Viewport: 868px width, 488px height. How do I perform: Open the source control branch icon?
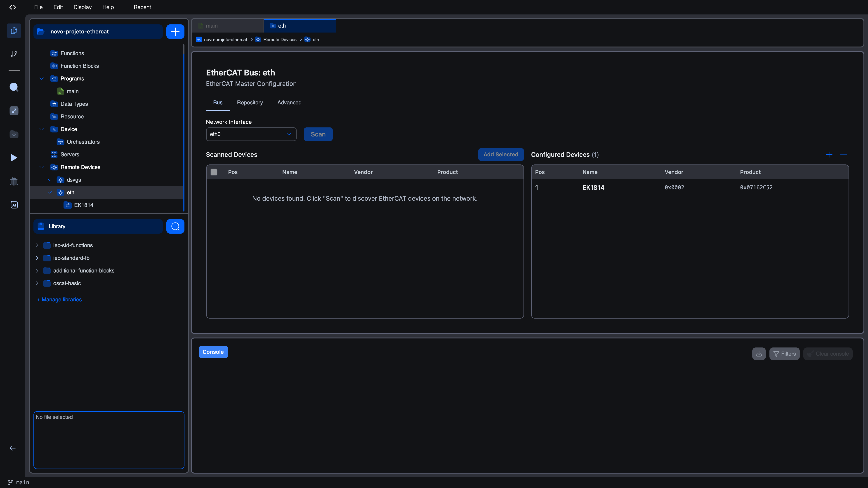pyautogui.click(x=14, y=54)
